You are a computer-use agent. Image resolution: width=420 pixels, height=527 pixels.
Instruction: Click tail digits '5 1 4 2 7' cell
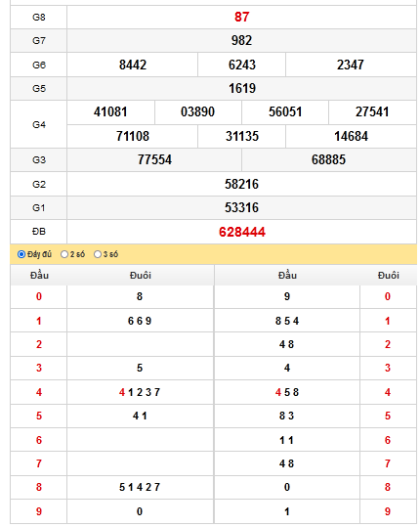[x=140, y=487]
